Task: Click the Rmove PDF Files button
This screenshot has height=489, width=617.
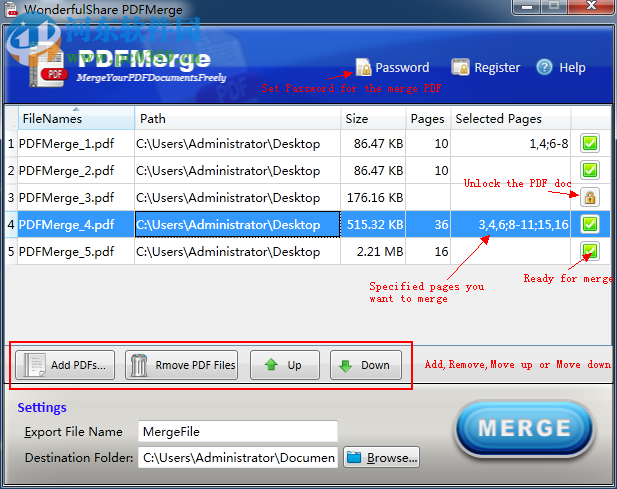Action: (x=181, y=365)
